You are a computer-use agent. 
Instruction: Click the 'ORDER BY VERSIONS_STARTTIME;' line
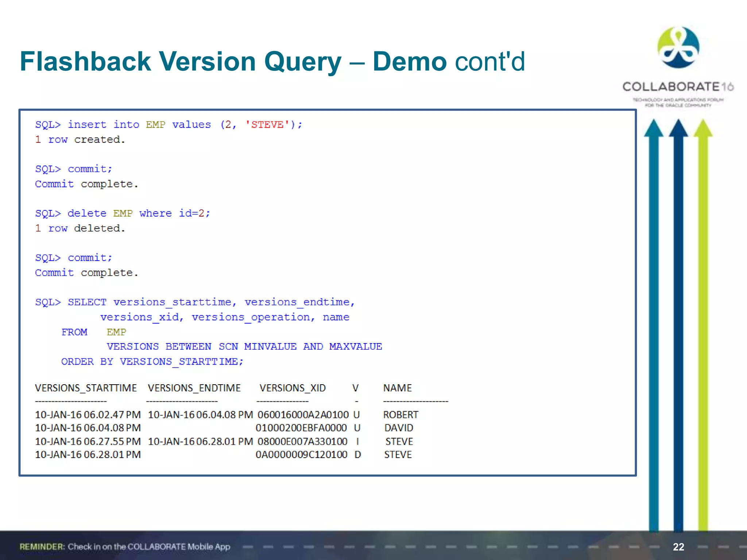[152, 362]
